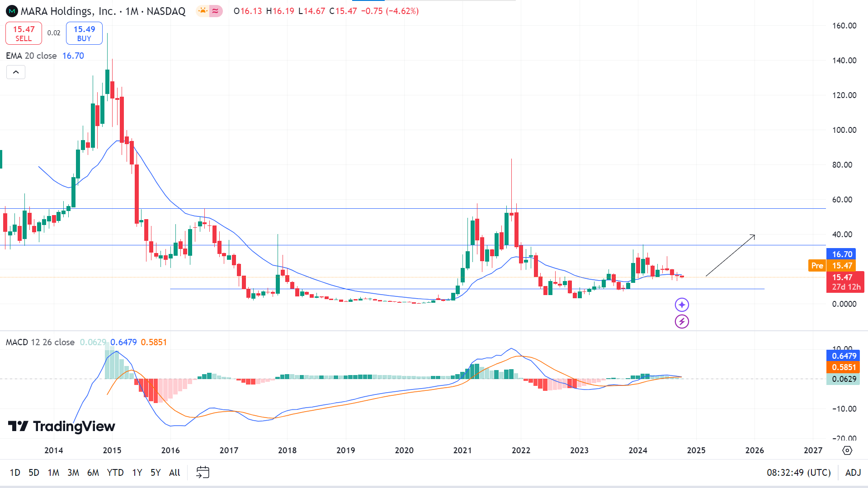Collapse the indicator legend with chevron button
868x488 pixels.
(x=16, y=72)
